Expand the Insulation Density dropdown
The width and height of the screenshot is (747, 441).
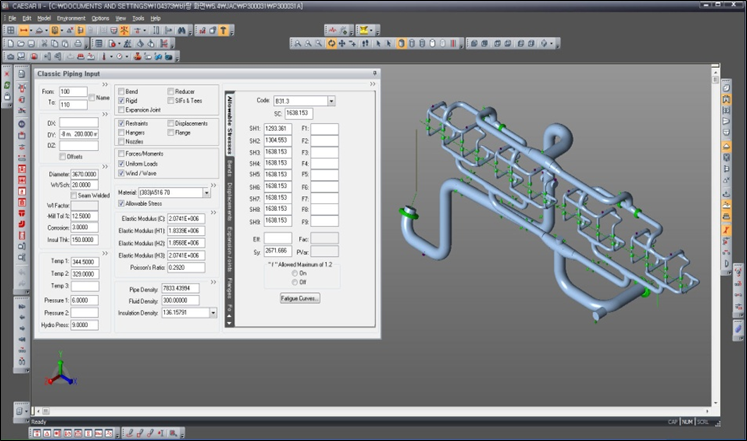[x=215, y=312]
